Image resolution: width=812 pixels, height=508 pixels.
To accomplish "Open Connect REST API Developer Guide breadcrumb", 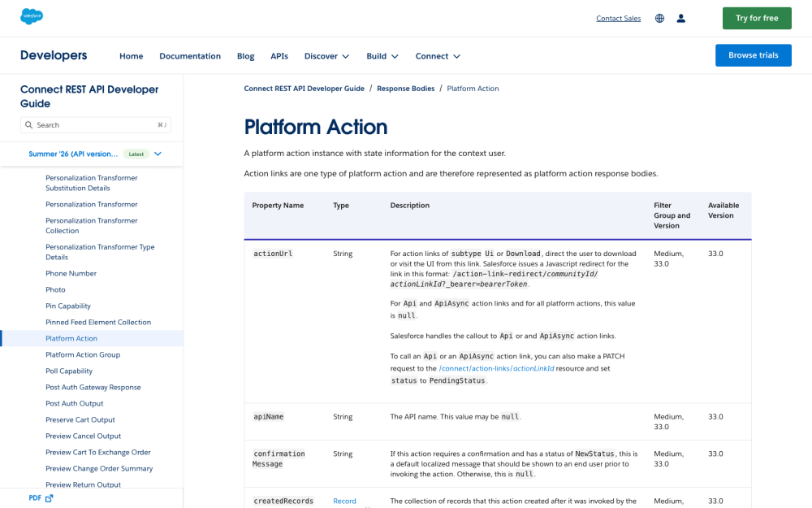I will (304, 89).
